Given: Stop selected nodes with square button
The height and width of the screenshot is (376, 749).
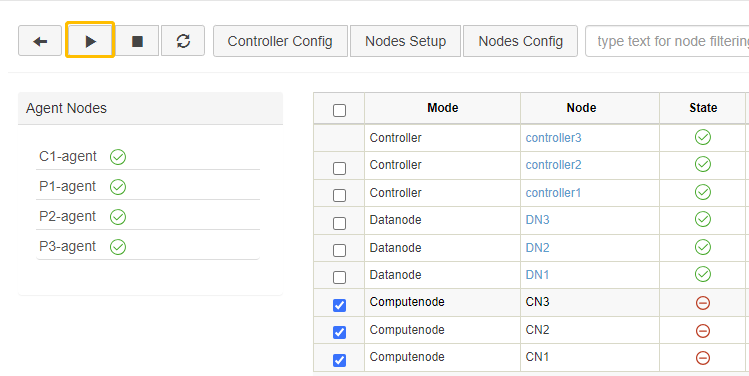Looking at the screenshot, I should click(x=138, y=41).
